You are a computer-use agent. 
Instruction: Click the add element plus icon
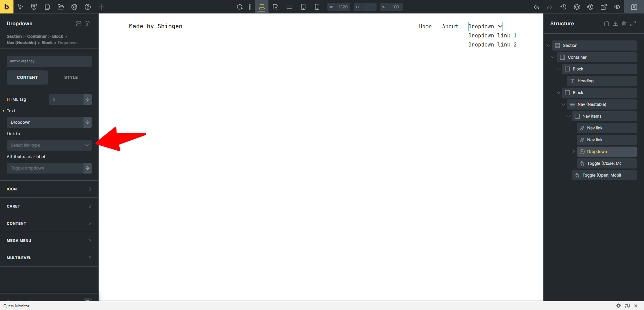coord(101,7)
